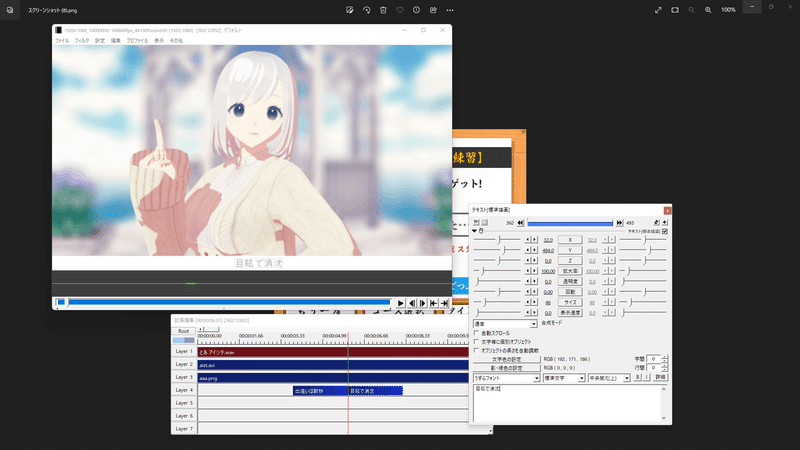Start slideshow icon in Photos top bar

click(675, 10)
